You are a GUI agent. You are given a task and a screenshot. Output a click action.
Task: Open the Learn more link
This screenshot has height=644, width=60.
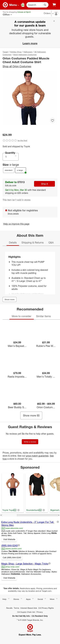coord(30,44)
